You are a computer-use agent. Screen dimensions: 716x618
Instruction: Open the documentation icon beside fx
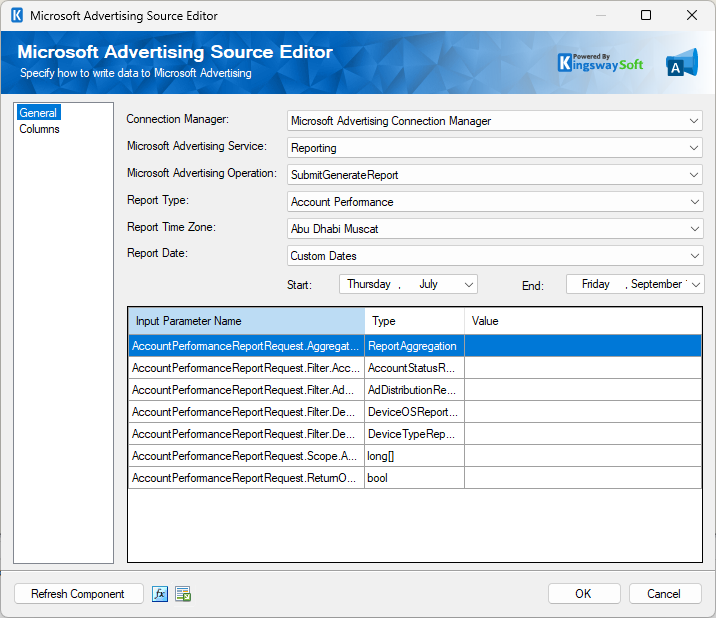(183, 594)
